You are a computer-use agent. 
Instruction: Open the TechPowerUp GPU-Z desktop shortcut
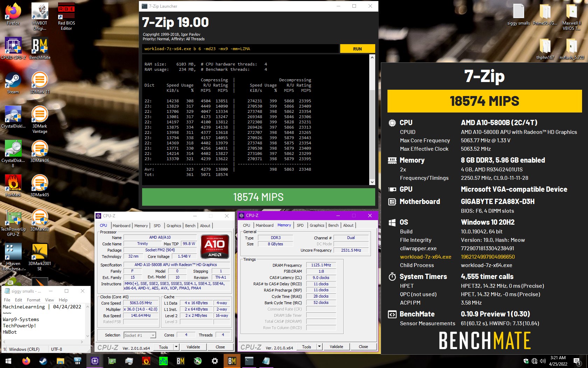pos(13,223)
